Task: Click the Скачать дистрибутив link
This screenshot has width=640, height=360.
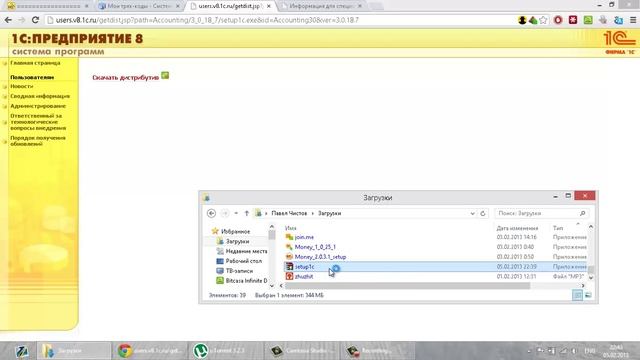Action: point(125,77)
